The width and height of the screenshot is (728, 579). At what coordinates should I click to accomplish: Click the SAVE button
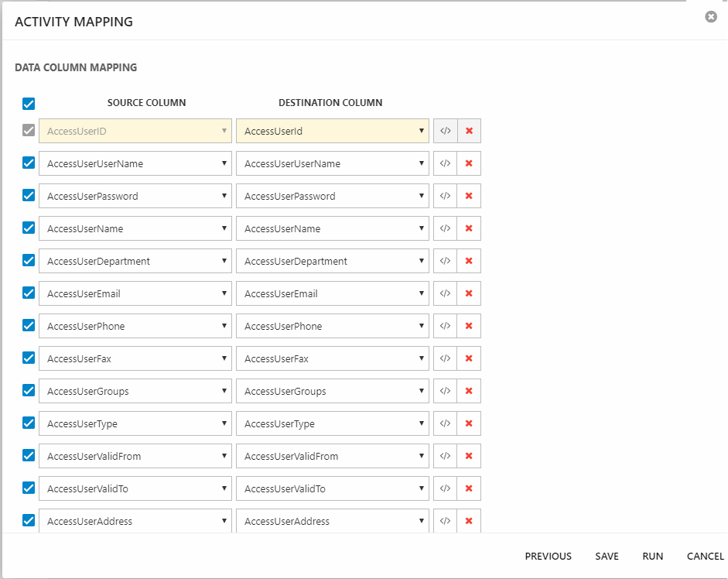(x=607, y=556)
